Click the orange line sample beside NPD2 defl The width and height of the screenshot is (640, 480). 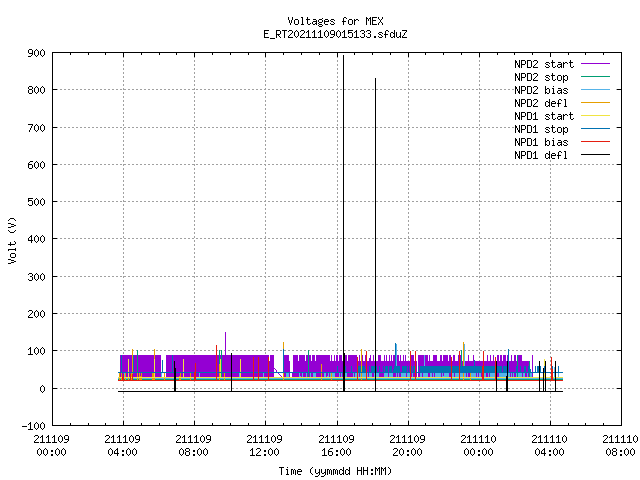point(596,103)
